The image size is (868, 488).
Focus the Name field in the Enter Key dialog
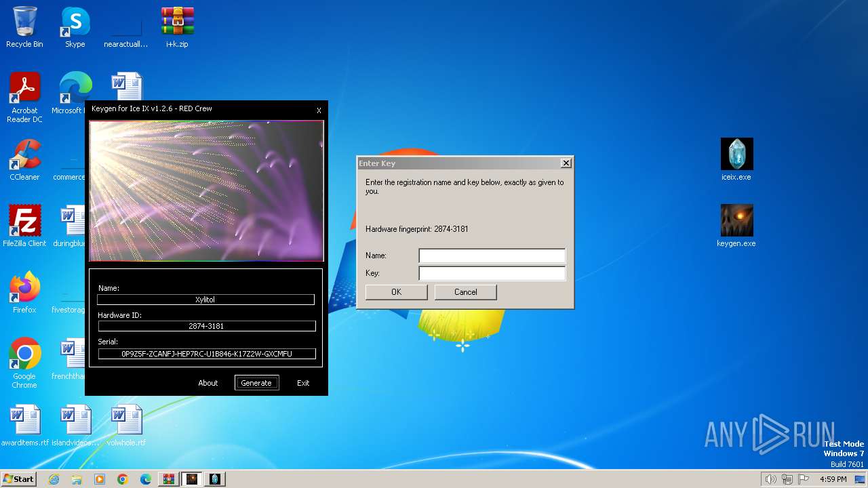click(492, 256)
